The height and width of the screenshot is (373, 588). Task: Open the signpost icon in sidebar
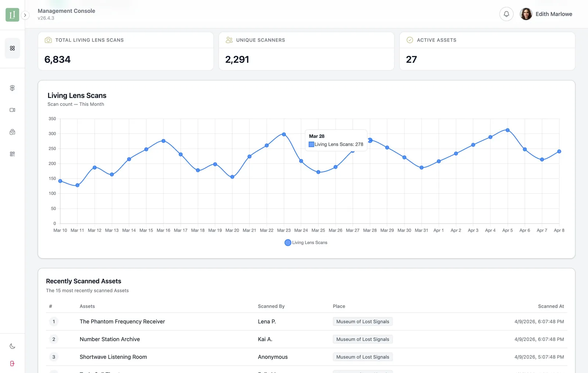[12, 88]
